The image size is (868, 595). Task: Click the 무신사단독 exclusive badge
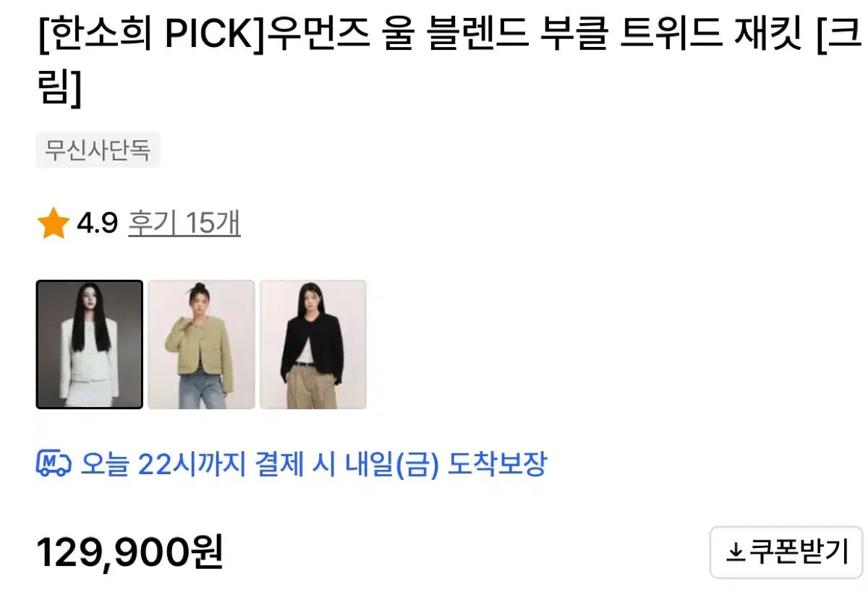click(x=98, y=150)
